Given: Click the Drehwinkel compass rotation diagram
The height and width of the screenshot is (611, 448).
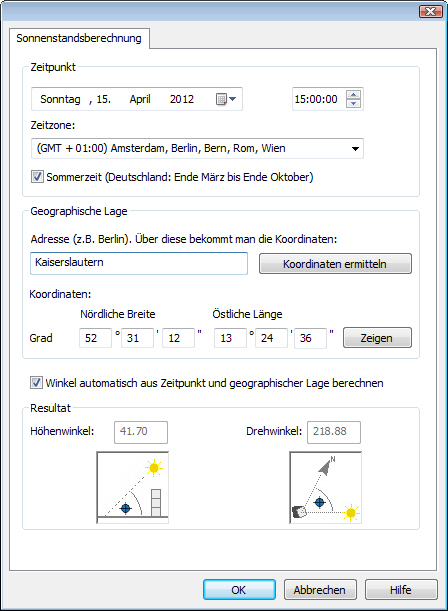Looking at the screenshot, I should coord(326,487).
